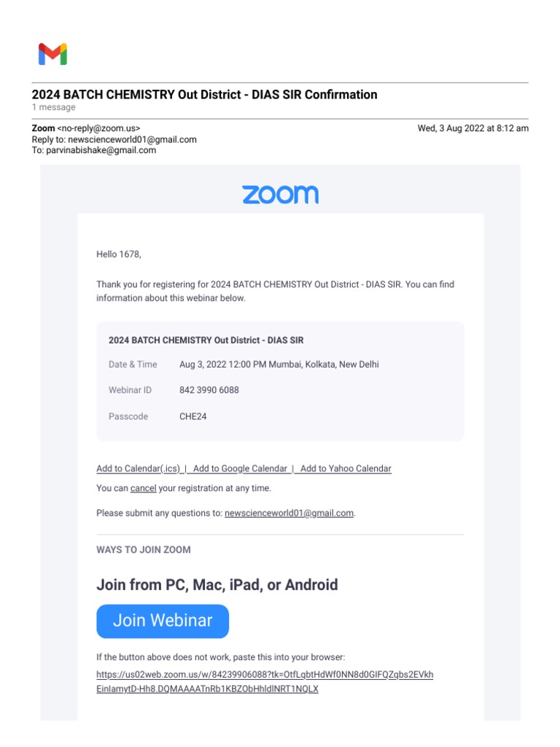This screenshot has width=560, height=747.
Task: Select the Add to Google Calendar link
Action: point(240,468)
